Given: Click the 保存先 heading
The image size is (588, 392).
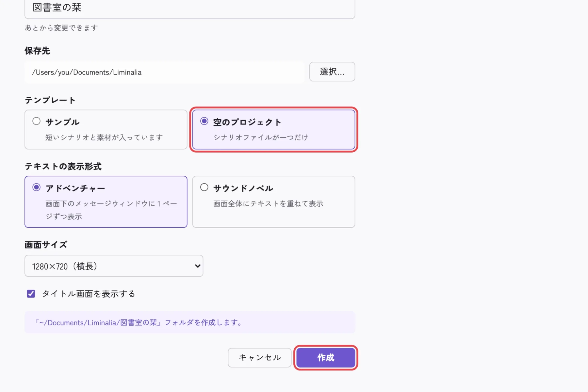Looking at the screenshot, I should coord(37,51).
